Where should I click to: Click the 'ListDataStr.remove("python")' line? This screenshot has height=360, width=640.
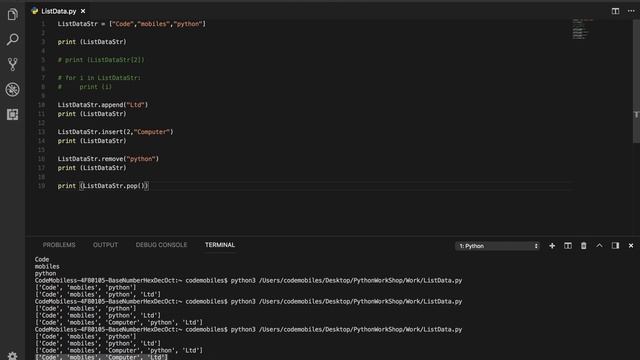tap(108, 159)
